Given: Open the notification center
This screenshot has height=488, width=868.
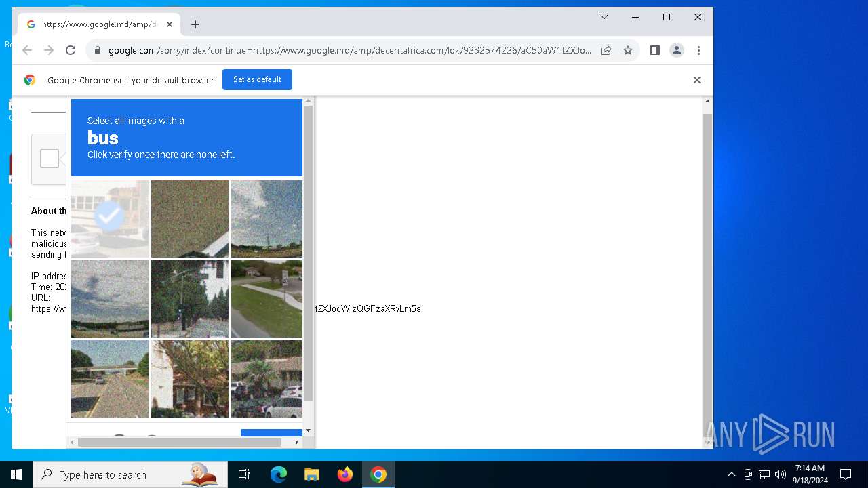Looking at the screenshot, I should [x=846, y=474].
